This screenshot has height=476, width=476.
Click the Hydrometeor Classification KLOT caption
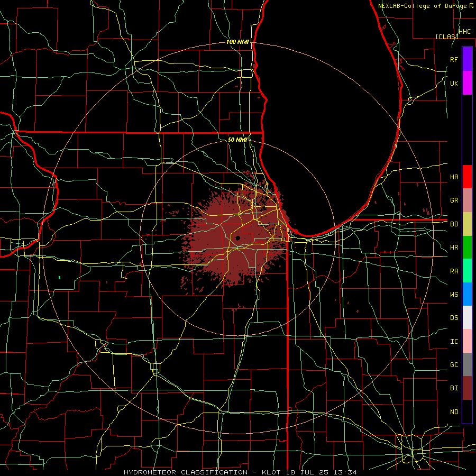pyautogui.click(x=240, y=472)
